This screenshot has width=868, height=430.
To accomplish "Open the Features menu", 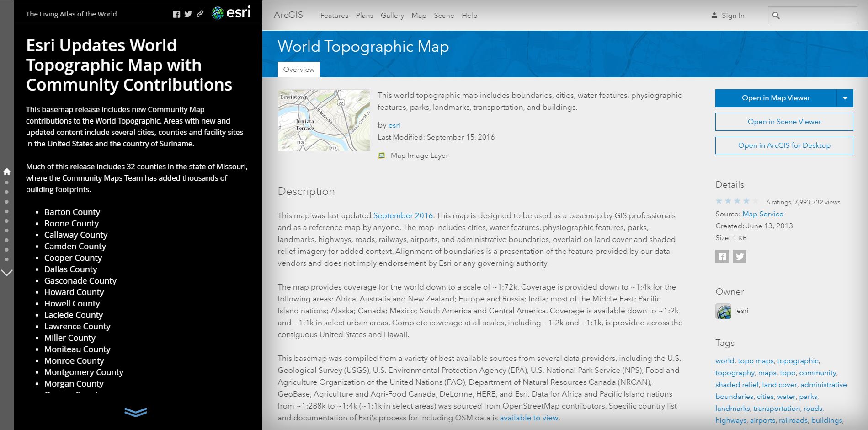I will click(334, 16).
